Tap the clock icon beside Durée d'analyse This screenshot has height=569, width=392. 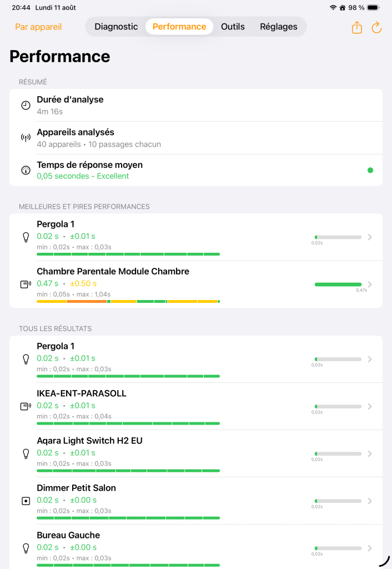pyautogui.click(x=26, y=105)
